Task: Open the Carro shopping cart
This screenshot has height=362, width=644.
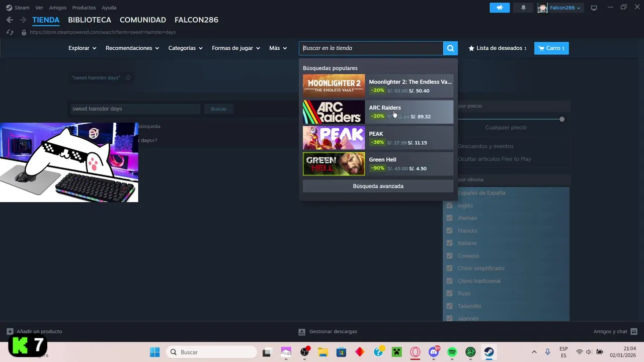Action: pyautogui.click(x=551, y=48)
